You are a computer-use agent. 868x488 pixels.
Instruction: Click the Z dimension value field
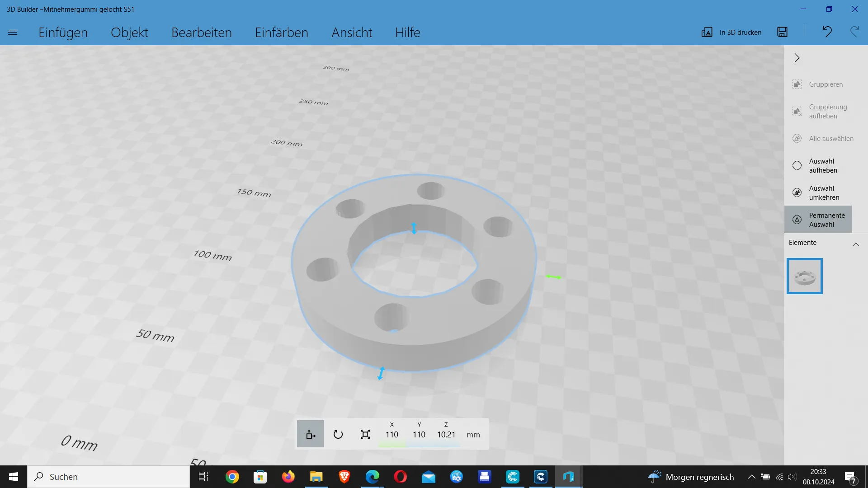tap(446, 435)
